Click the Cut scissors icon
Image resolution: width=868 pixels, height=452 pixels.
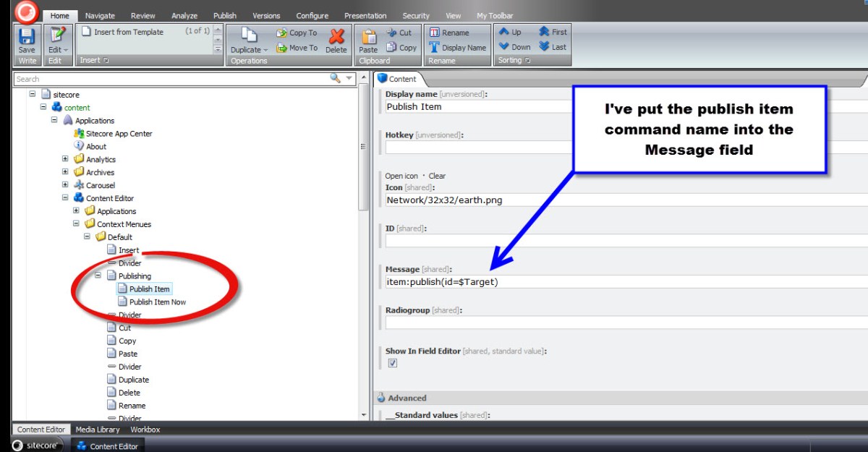(392, 33)
